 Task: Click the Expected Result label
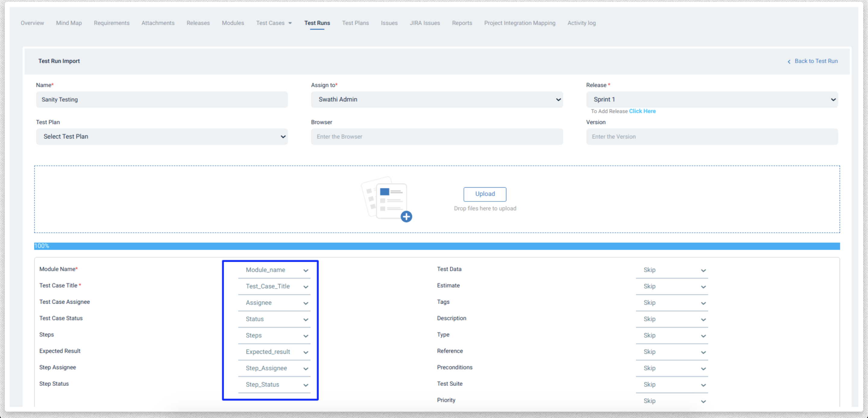(60, 351)
